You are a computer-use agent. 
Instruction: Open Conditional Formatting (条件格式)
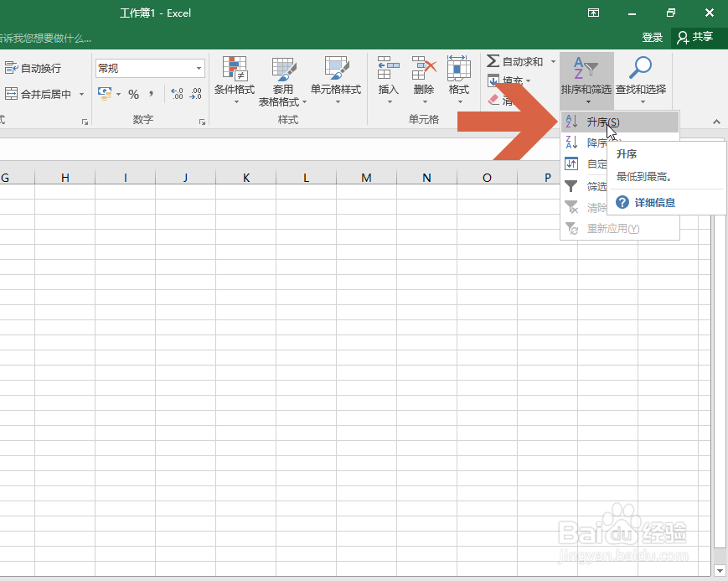[x=235, y=80]
